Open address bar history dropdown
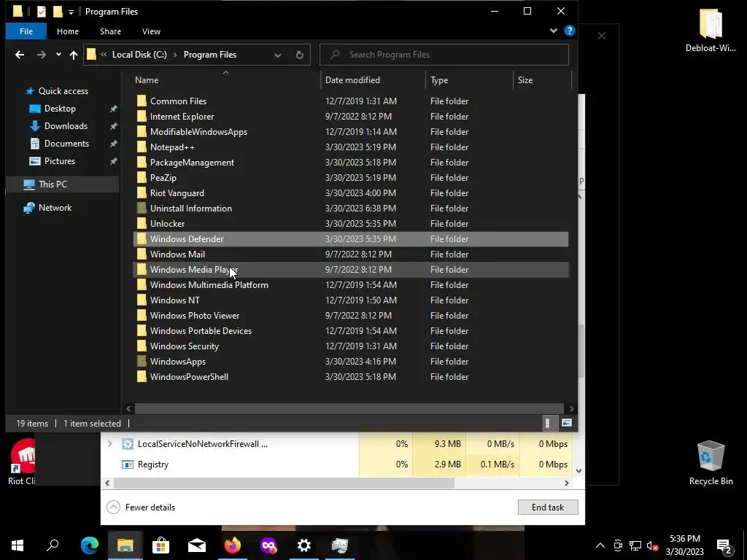The width and height of the screenshot is (747, 560). point(278,55)
